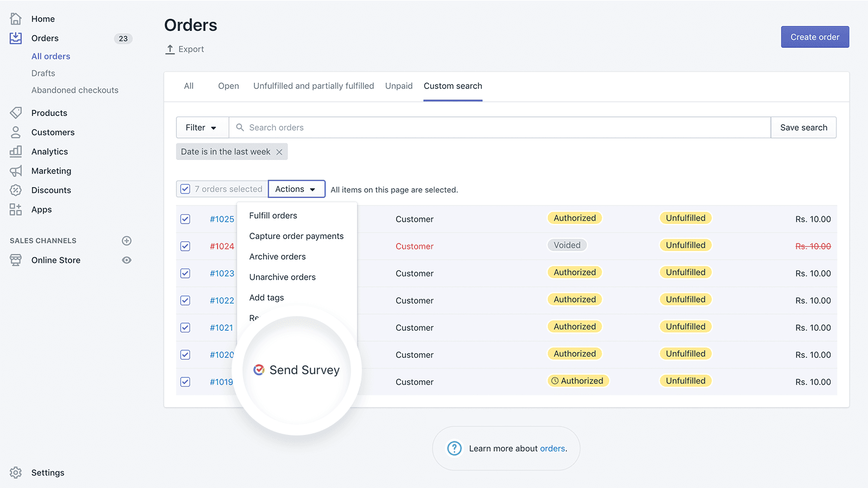Screen dimensions: 868x488
Task: Uncheck order #1019's row checkbox
Action: (185, 382)
